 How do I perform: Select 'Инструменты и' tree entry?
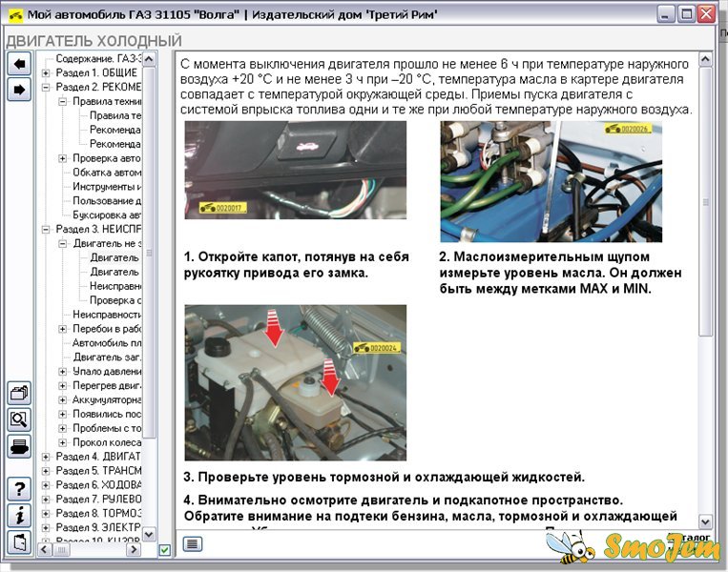click(x=107, y=187)
